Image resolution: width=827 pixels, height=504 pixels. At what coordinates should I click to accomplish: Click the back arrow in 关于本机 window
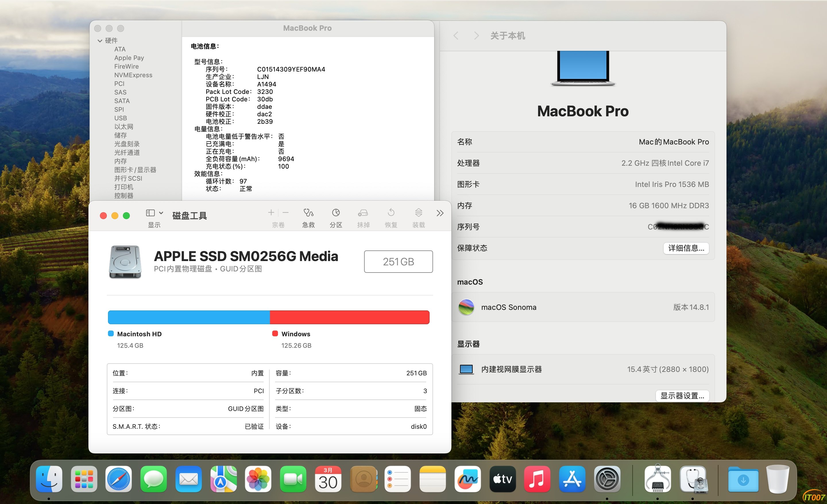coord(455,36)
